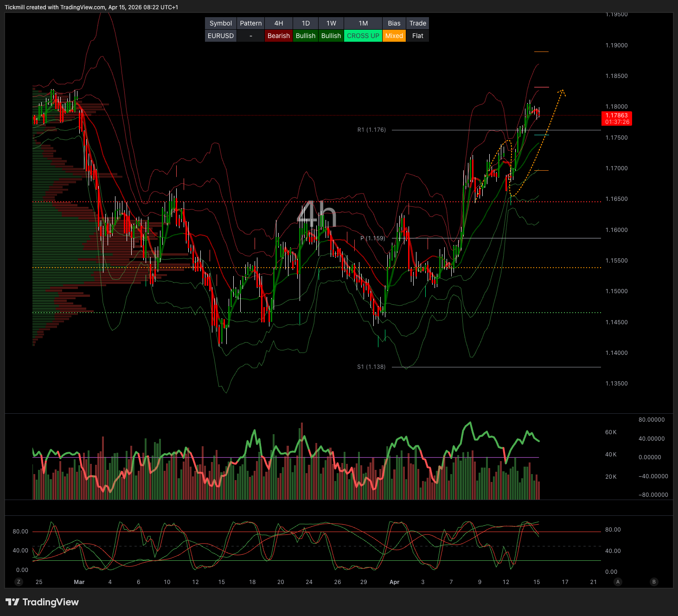The width and height of the screenshot is (678, 616).
Task: Click the 1W column header
Action: click(331, 23)
